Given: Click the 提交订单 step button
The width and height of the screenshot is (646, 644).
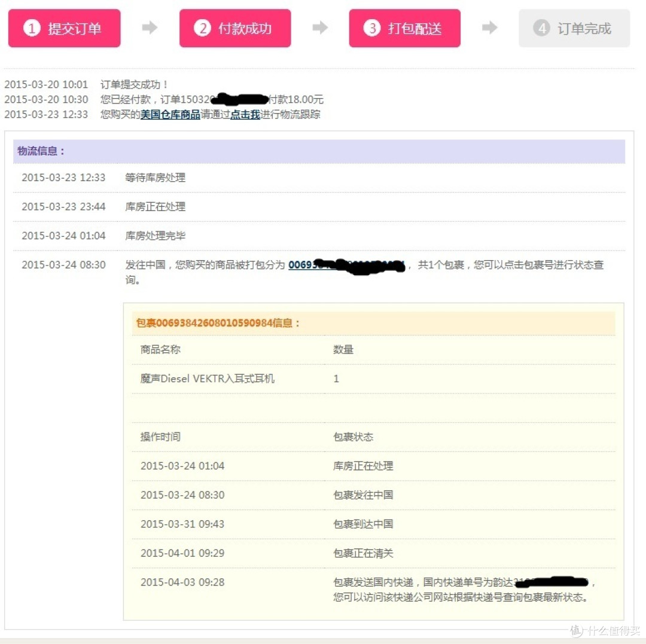Looking at the screenshot, I should pyautogui.click(x=64, y=29).
